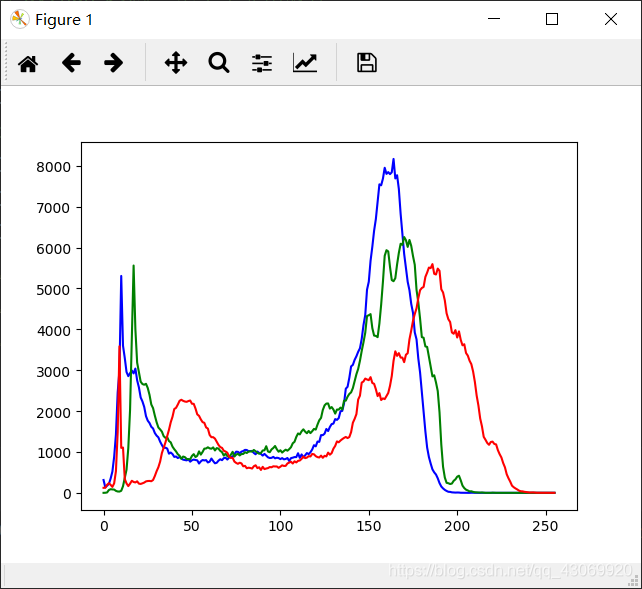
Task: Click the green curve's peak near 6000
Action: [x=404, y=237]
